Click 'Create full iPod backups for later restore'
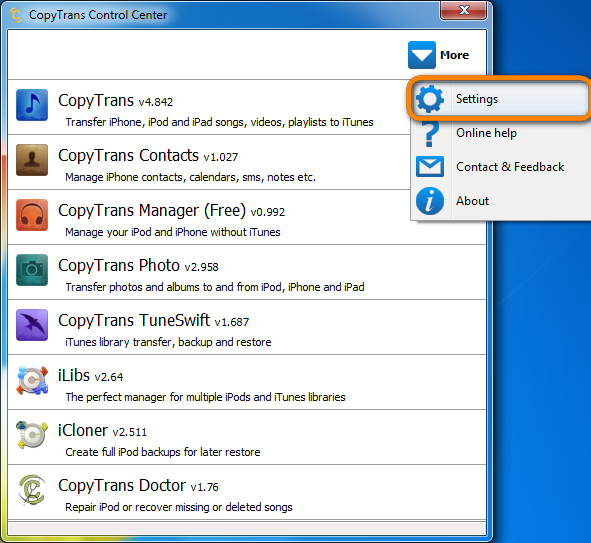 point(163,452)
